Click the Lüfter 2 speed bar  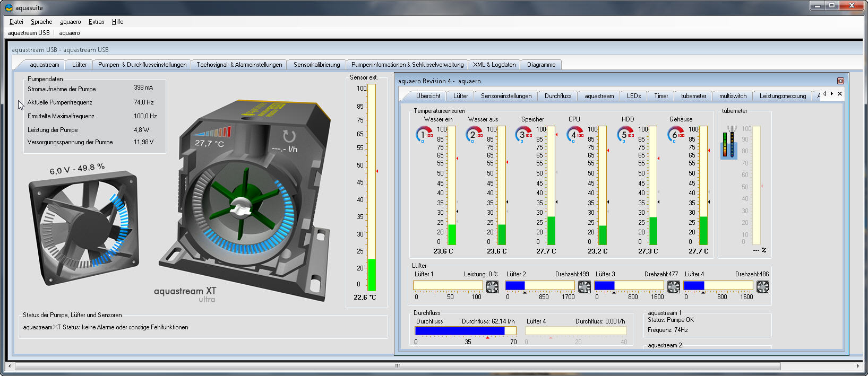tap(539, 286)
